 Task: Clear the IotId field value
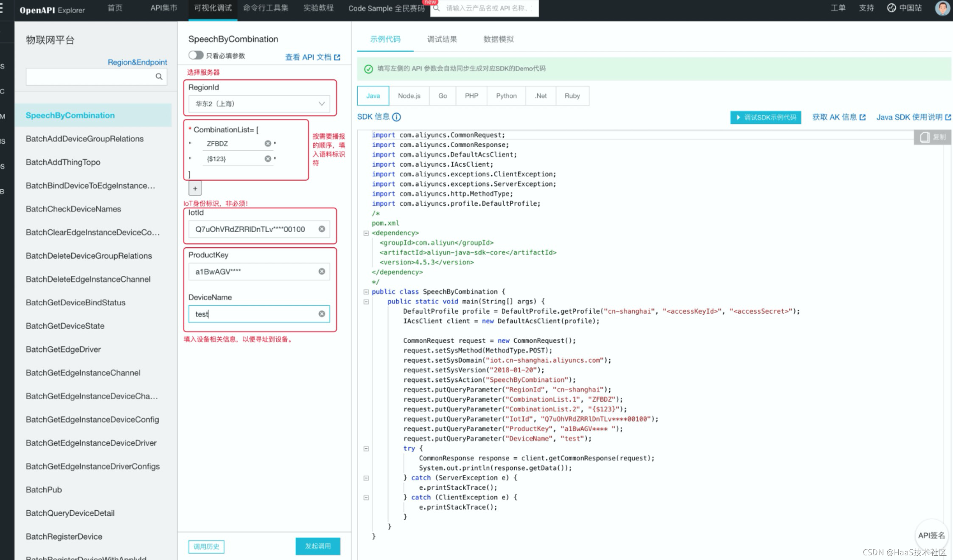coord(322,229)
